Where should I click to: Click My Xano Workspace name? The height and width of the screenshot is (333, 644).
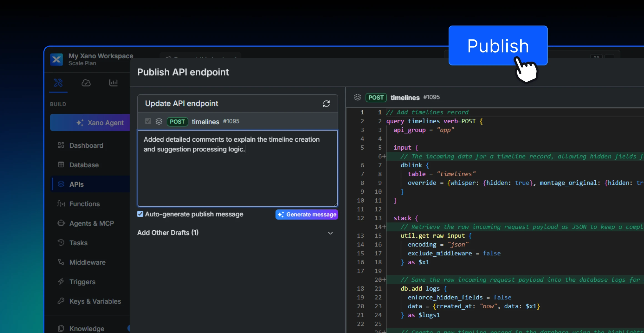pos(101,56)
